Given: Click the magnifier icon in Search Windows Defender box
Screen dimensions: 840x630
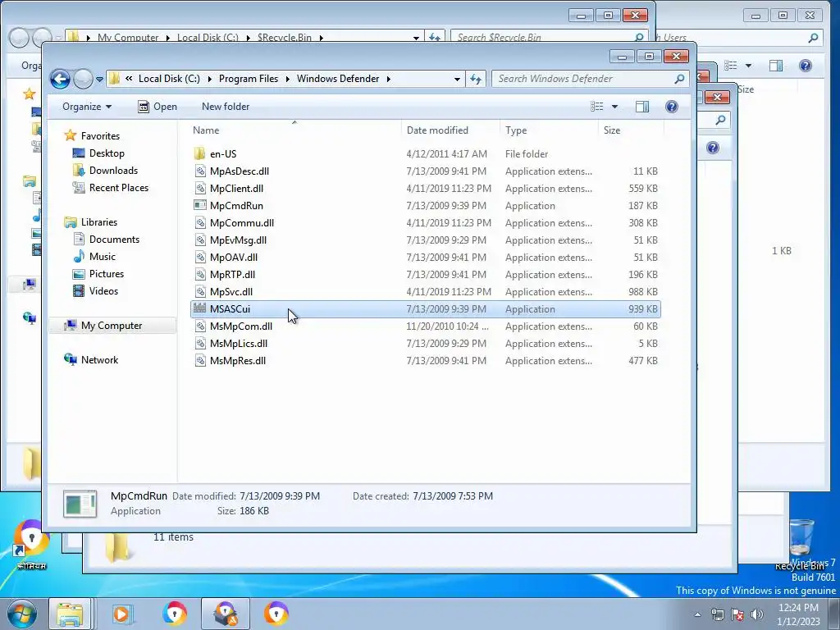Looking at the screenshot, I should (x=679, y=79).
